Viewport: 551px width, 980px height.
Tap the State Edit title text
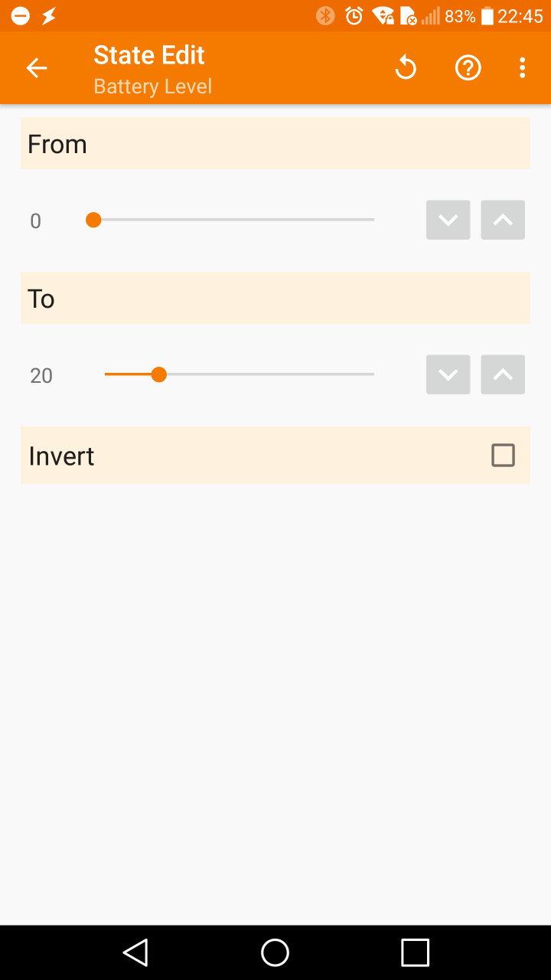click(149, 55)
